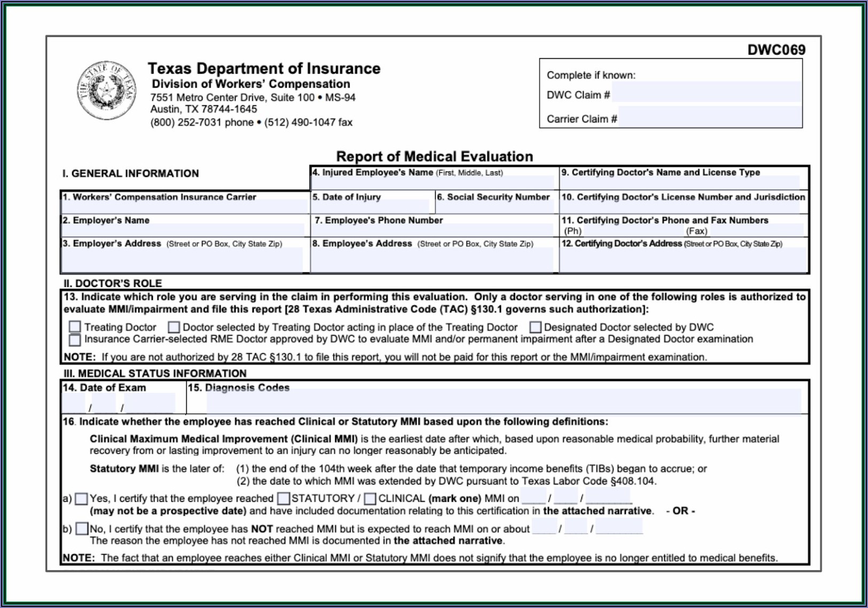
Task: Check the STATUTORY MMI checkbox
Action: [x=284, y=498]
